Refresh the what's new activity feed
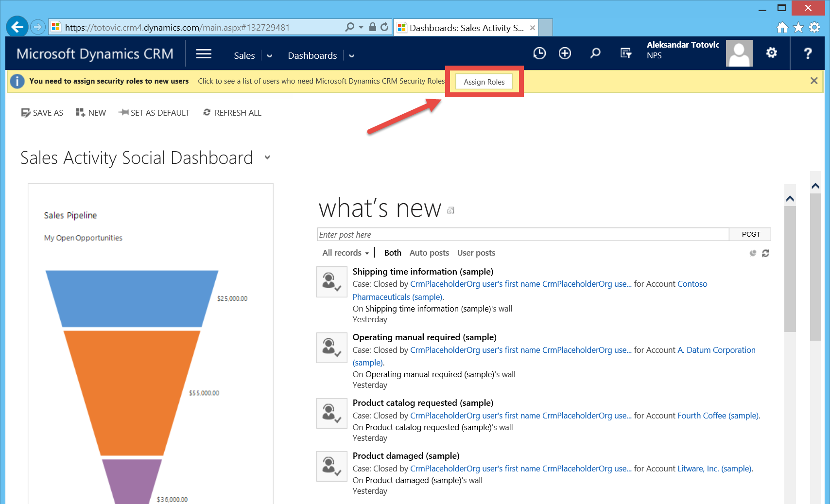 pyautogui.click(x=765, y=253)
